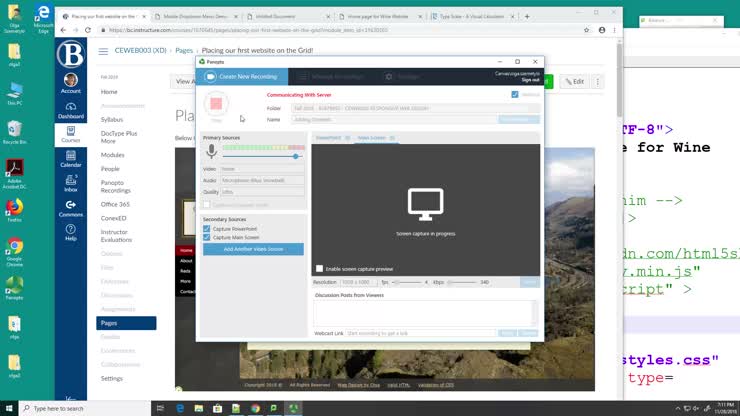Open the Quality dropdown

[x=262, y=192]
